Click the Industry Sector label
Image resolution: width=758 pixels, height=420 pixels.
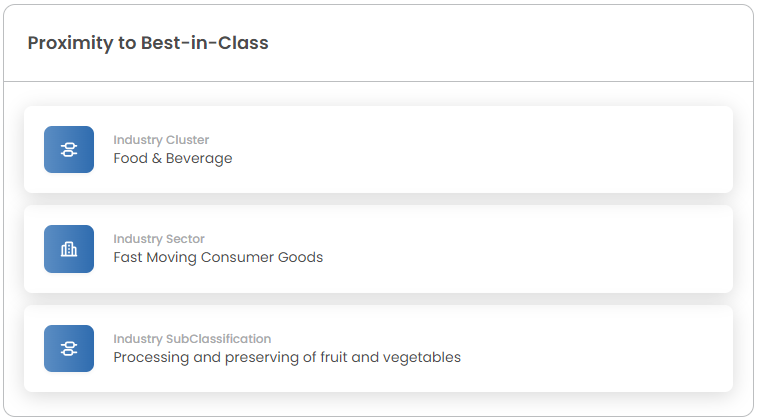[158, 239]
